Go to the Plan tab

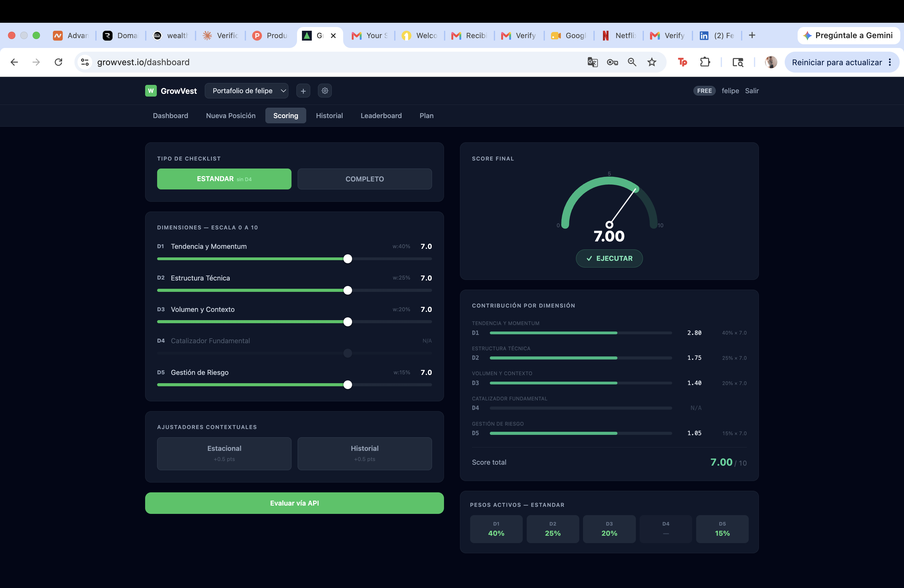pyautogui.click(x=426, y=115)
